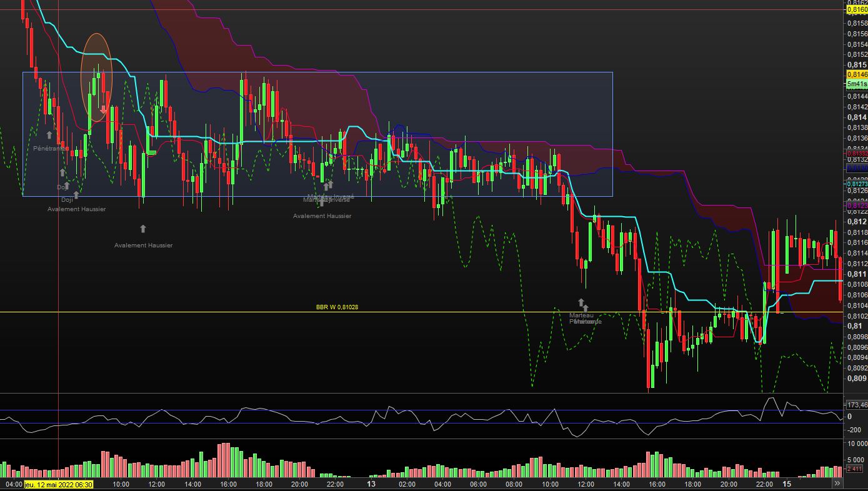
Task: Click the red 0,81332 indicator price label
Action: point(856,154)
